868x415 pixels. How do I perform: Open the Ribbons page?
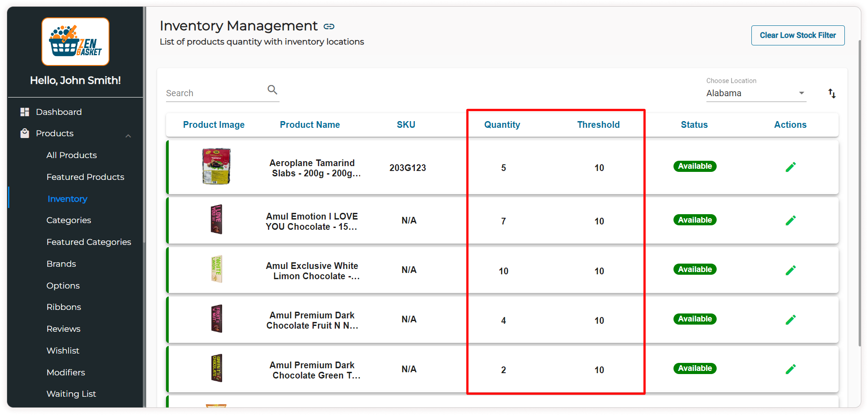(x=64, y=307)
